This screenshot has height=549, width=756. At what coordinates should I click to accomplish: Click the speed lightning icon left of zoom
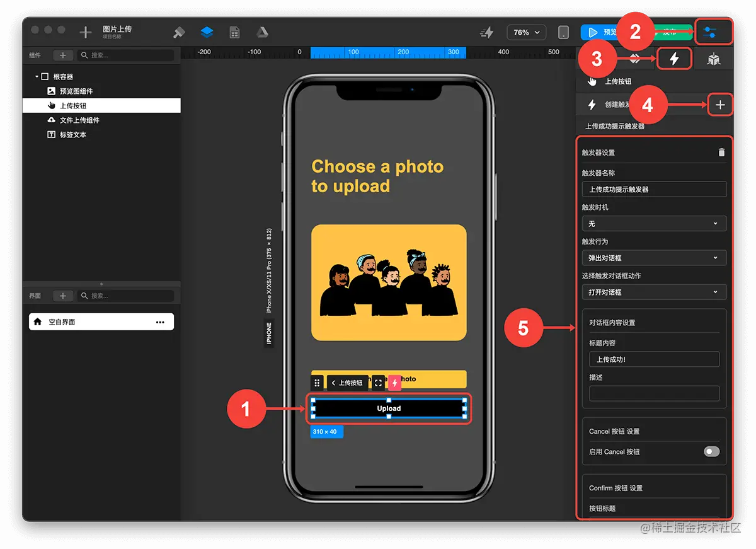[x=486, y=32]
